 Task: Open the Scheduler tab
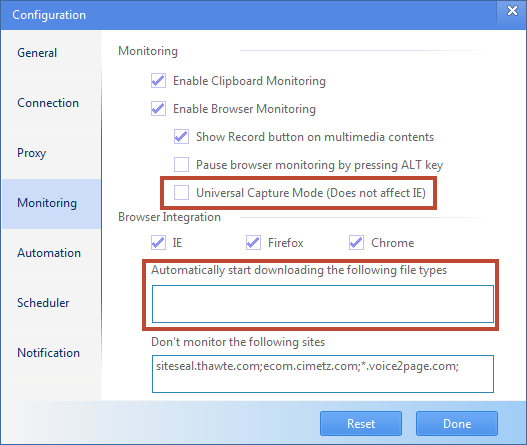point(43,303)
